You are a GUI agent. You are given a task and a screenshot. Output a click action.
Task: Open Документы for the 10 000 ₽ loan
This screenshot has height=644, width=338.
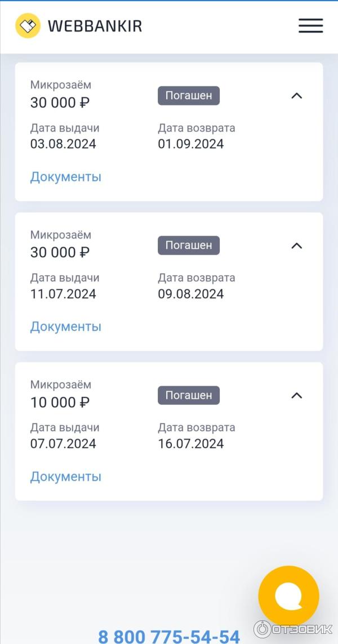(65, 477)
